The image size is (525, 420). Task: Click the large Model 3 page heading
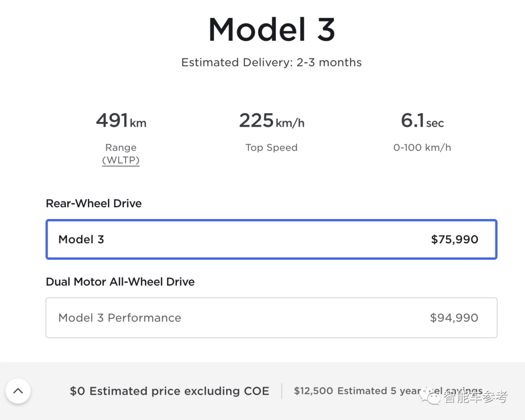tap(271, 29)
